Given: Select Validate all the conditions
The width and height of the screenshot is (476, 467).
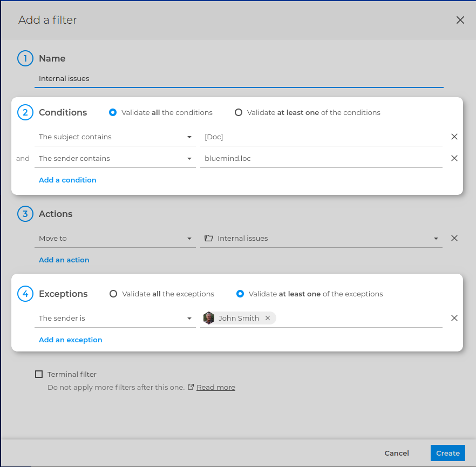Looking at the screenshot, I should pyautogui.click(x=113, y=112).
